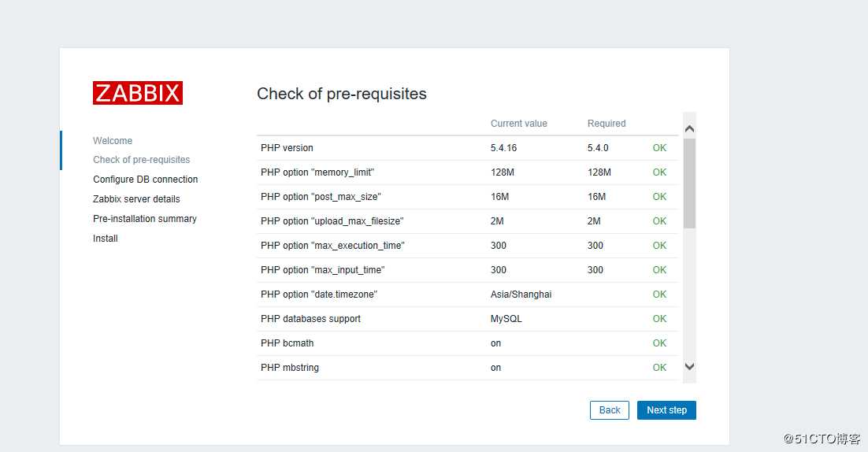Click the OK status of max_execution_time
Screen dimensions: 868x452
tap(659, 245)
